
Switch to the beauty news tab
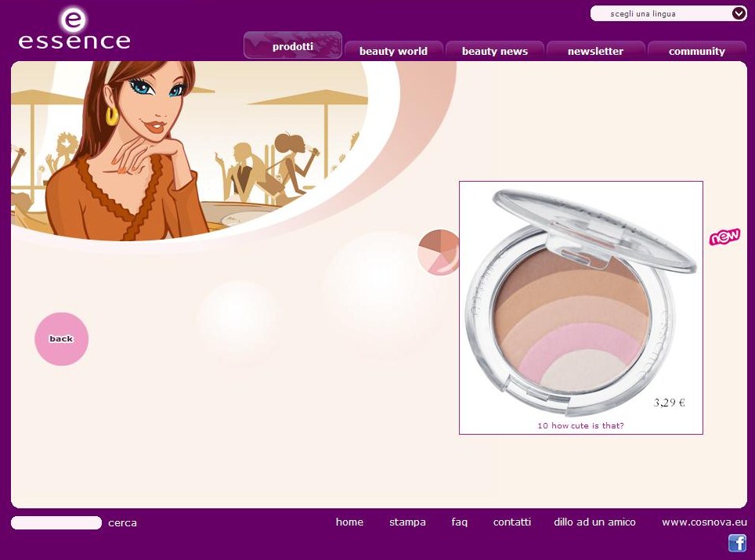coord(494,51)
